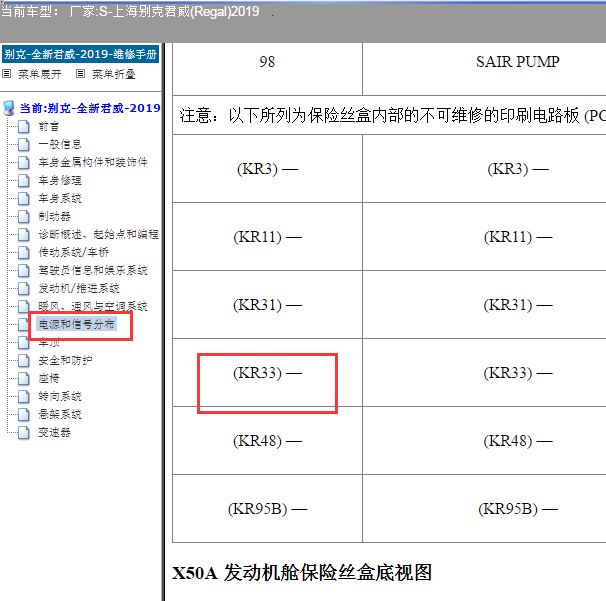
Task: Click the 注意 note row in the table
Action: tap(389, 115)
